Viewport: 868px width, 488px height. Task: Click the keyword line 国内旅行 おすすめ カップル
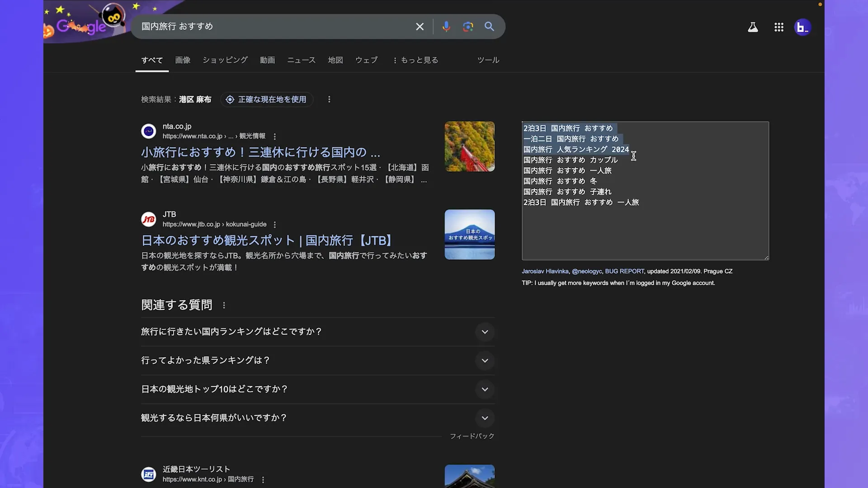click(x=571, y=160)
